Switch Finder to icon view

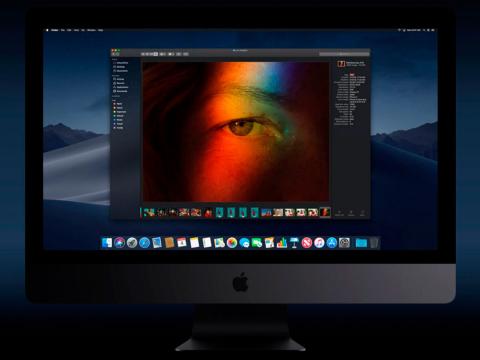(x=143, y=54)
